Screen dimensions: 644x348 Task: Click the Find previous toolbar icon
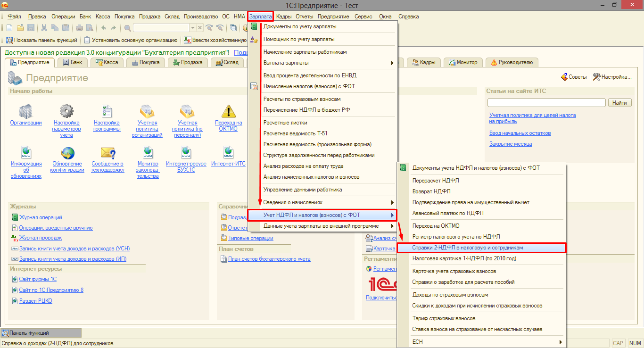220,28
